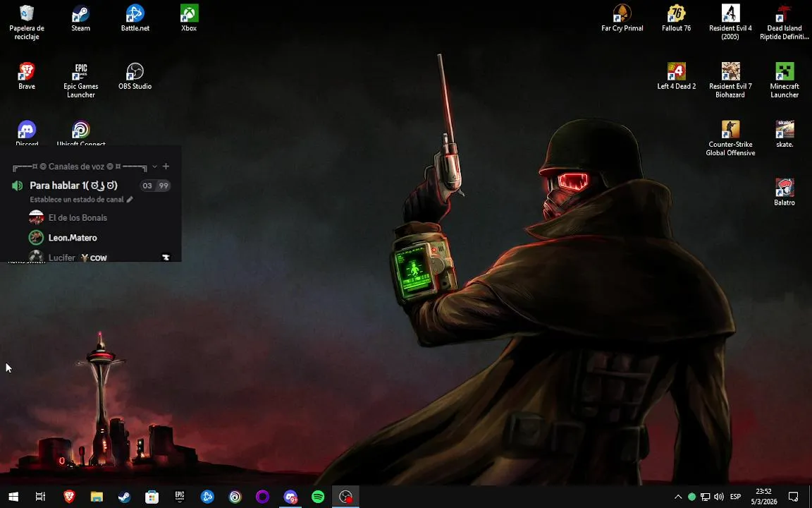Open the Papelera de reciclaje desktop icon

click(27, 23)
